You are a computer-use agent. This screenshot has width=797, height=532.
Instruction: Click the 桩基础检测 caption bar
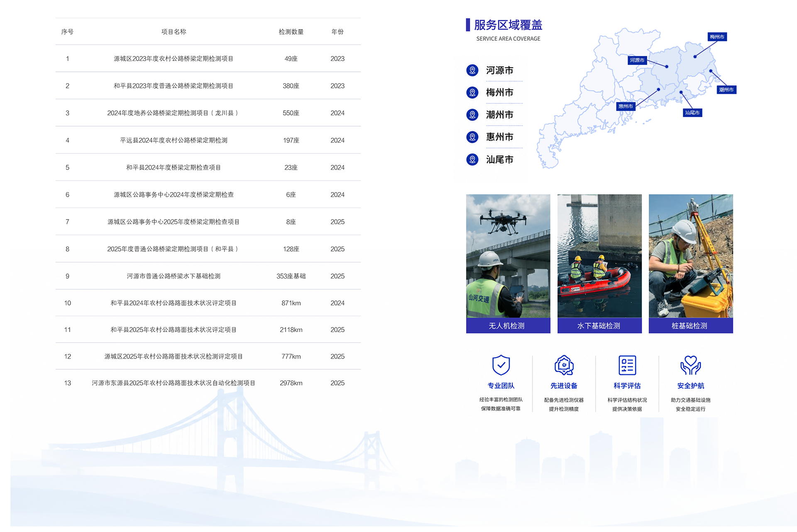(x=691, y=326)
